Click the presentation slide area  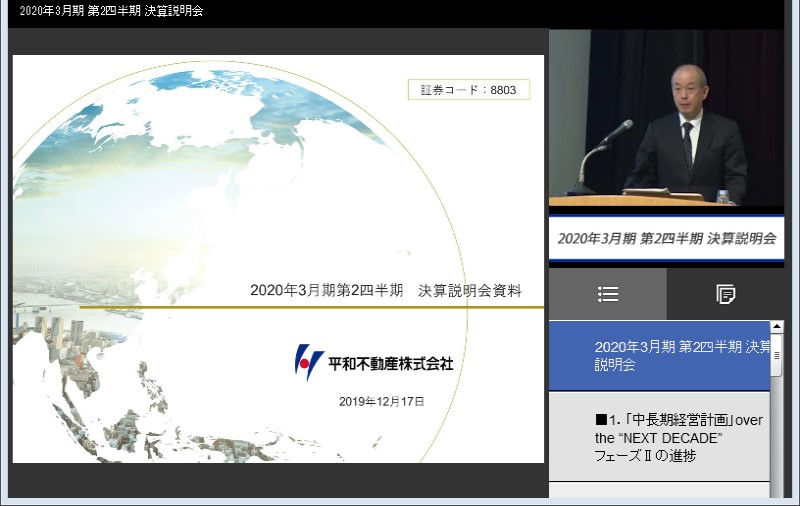pyautogui.click(x=278, y=259)
